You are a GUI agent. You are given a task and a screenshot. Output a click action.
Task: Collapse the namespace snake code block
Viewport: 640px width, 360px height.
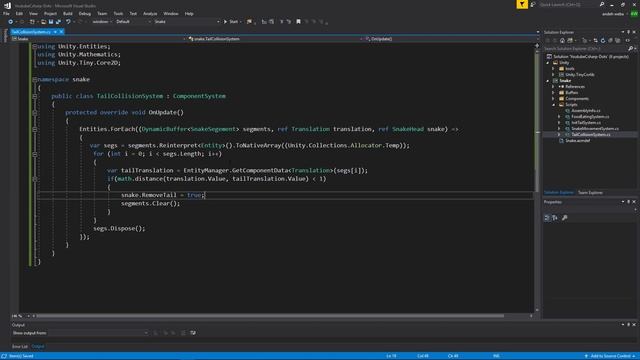35,80
